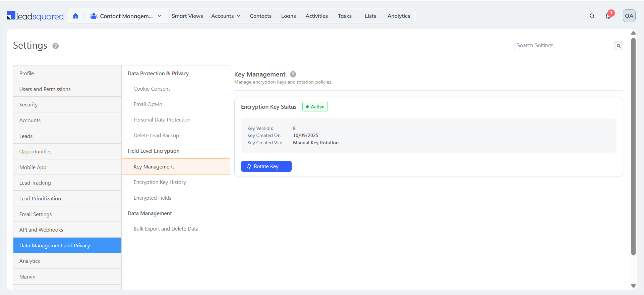Click the LeadSquared logo
The image size is (644, 295).
pyautogui.click(x=35, y=16)
